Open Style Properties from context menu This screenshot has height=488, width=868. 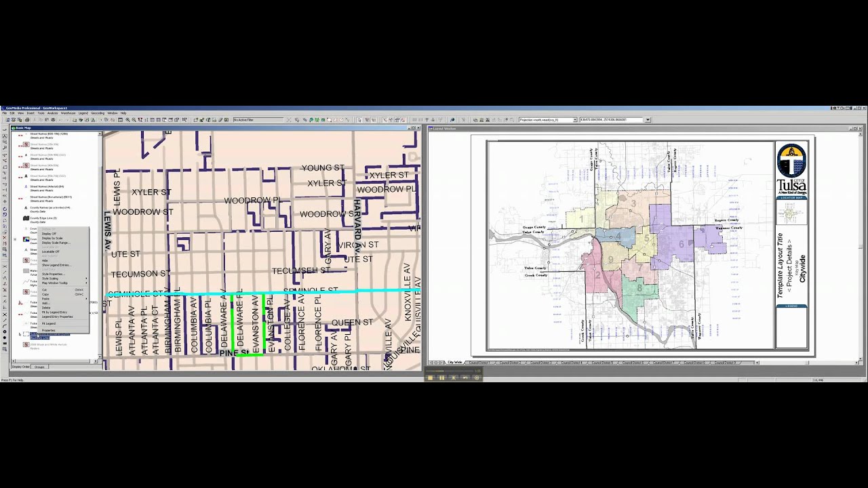point(62,274)
